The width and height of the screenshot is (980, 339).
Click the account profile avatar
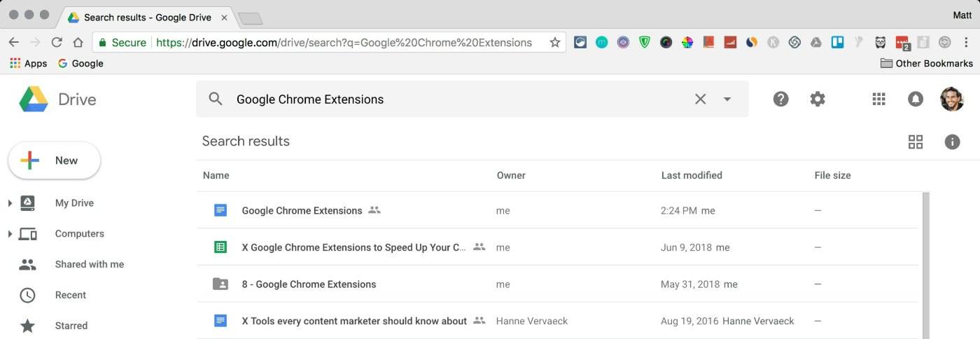[x=951, y=99]
